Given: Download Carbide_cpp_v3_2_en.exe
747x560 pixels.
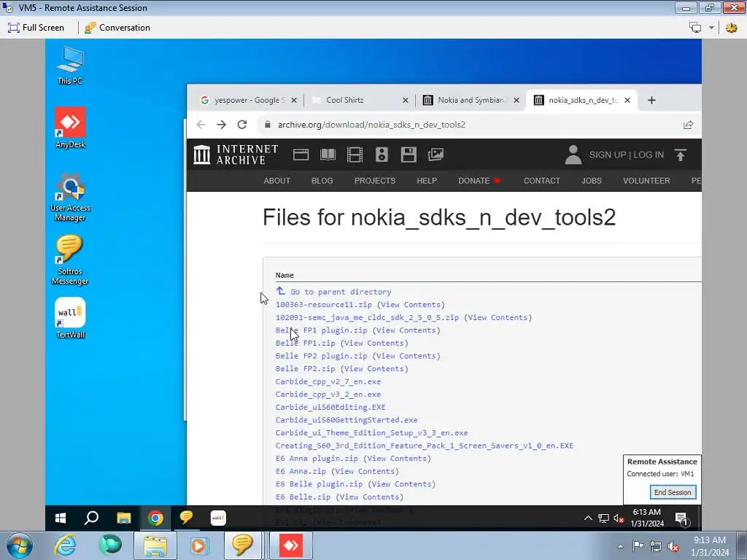Looking at the screenshot, I should [x=328, y=394].
